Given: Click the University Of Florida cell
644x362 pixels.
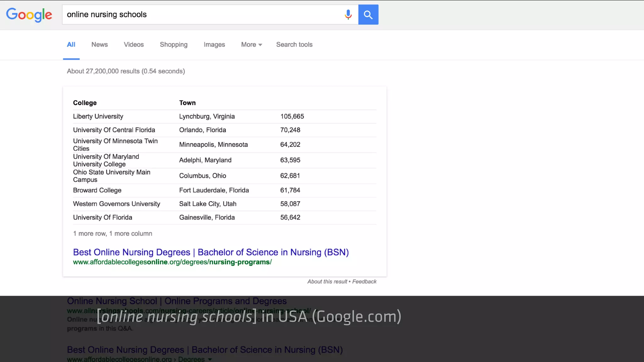Looking at the screenshot, I should 103,217.
